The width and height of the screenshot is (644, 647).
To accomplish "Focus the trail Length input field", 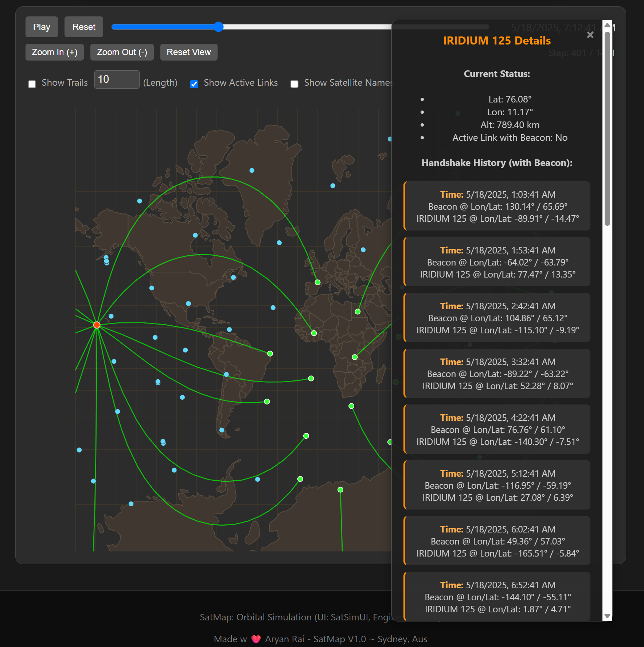I will pos(117,80).
